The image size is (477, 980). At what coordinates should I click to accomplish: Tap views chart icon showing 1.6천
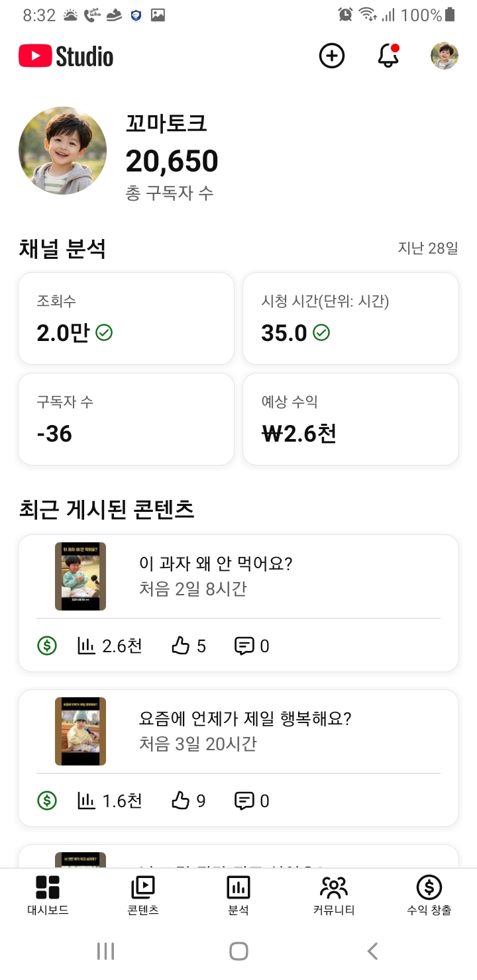coord(87,801)
